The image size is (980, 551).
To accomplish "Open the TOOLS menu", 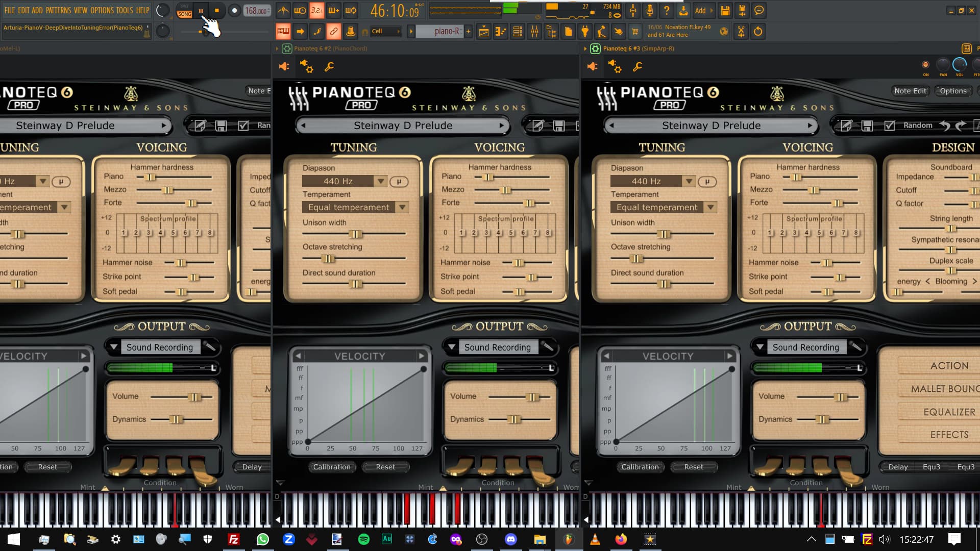I will point(125,10).
